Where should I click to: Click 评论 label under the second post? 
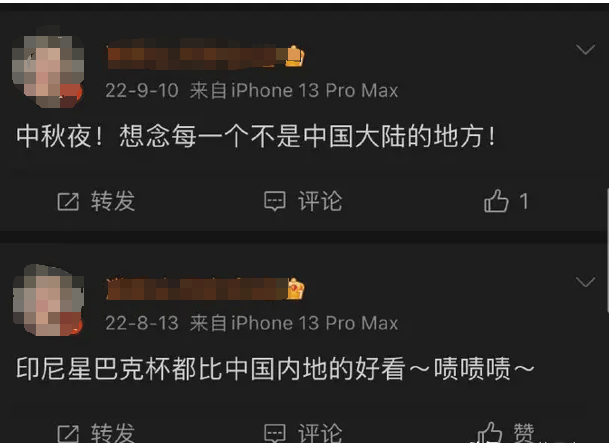320,433
